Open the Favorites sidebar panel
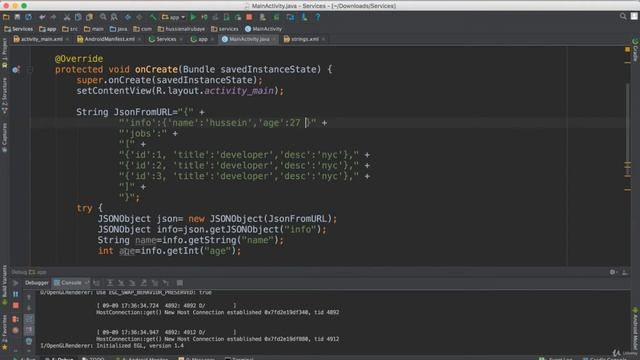640x360 pixels. 4,332
